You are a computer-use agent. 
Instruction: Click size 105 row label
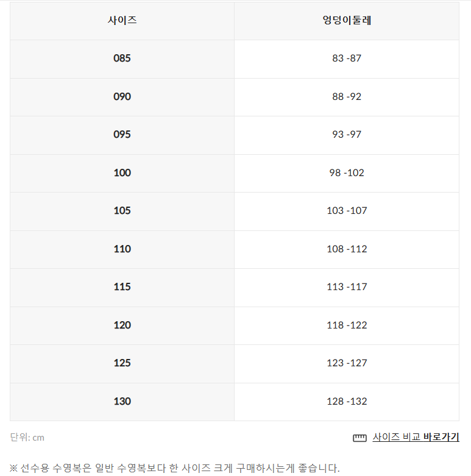click(x=122, y=211)
